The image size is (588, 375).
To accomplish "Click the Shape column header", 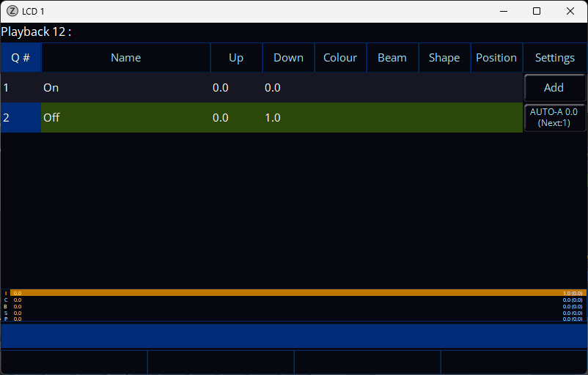I will click(x=444, y=58).
